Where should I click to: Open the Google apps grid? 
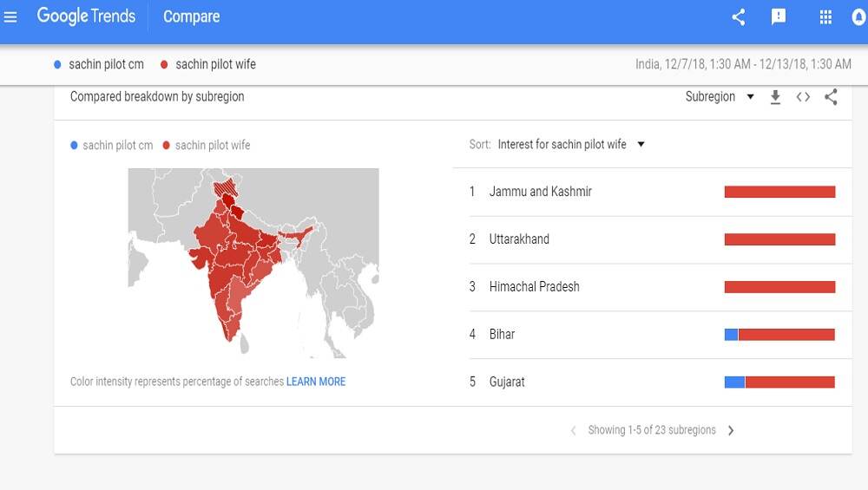click(x=825, y=17)
